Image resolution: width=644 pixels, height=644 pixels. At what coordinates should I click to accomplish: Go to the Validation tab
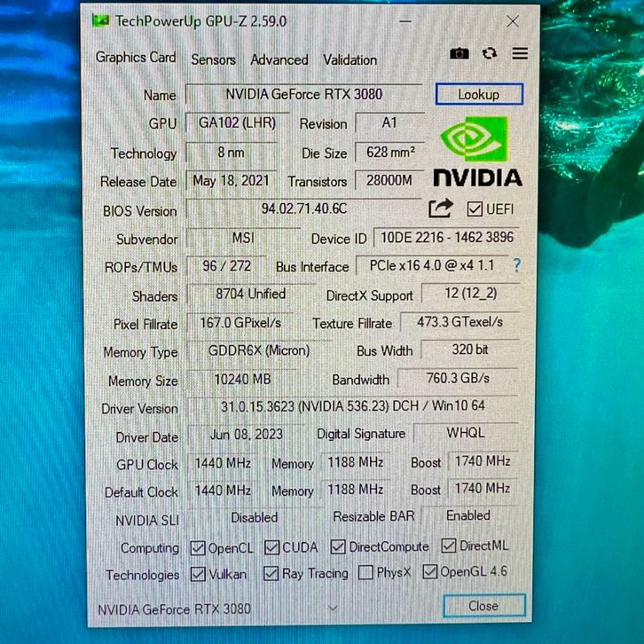tap(349, 59)
